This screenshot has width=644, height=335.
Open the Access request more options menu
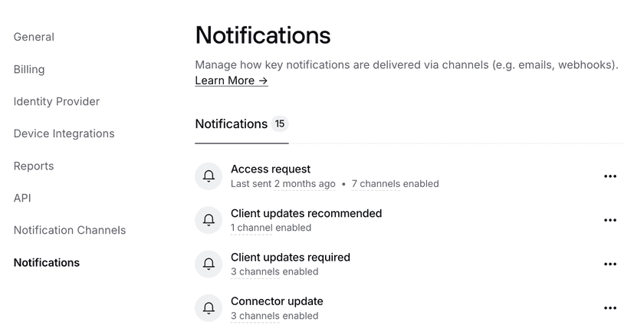tap(610, 176)
